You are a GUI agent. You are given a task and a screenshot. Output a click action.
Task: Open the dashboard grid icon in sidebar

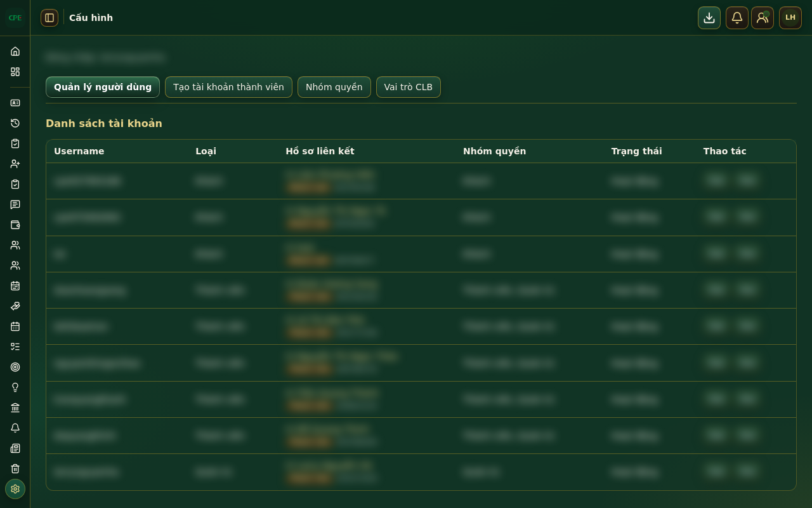click(15, 72)
